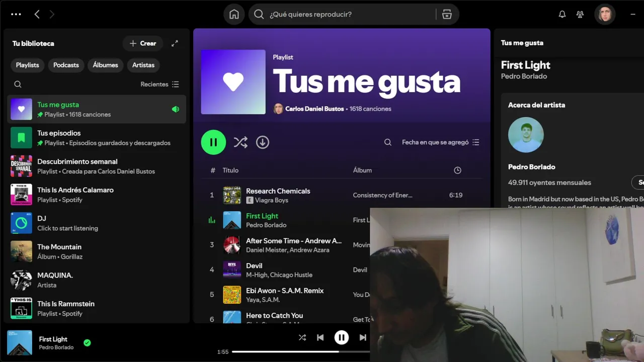Image resolution: width=644 pixels, height=362 pixels.
Task: Open Descubrimiento semanal playlist
Action: click(97, 166)
